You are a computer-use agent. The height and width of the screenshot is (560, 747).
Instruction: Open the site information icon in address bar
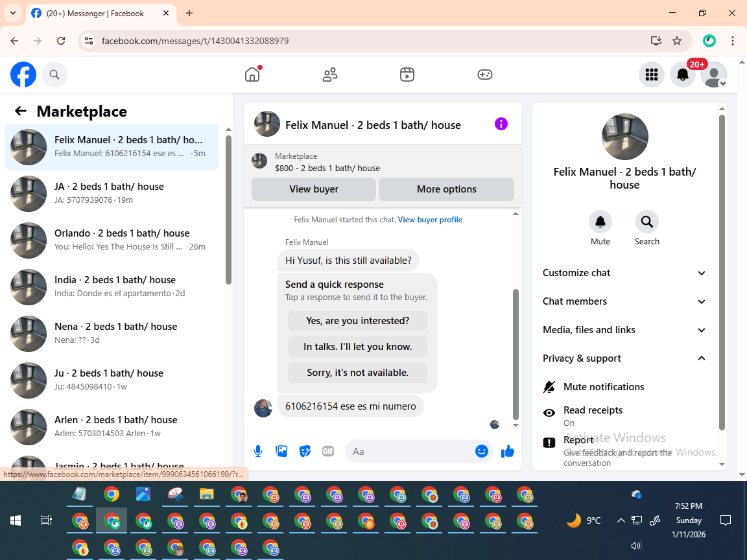coord(89,41)
